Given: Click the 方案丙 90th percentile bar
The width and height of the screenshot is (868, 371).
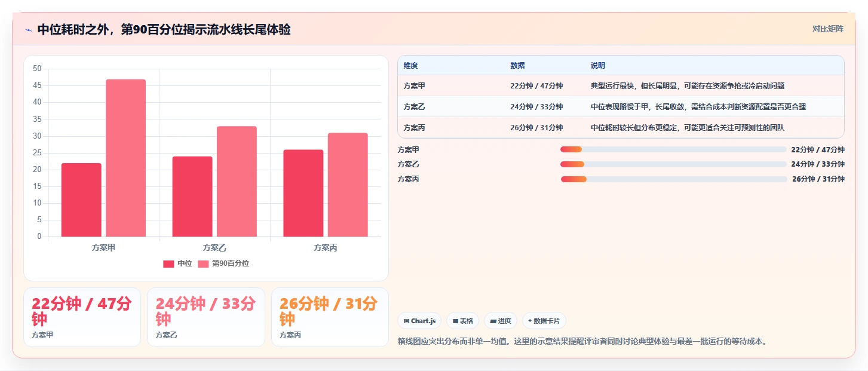Looking at the screenshot, I should [348, 185].
